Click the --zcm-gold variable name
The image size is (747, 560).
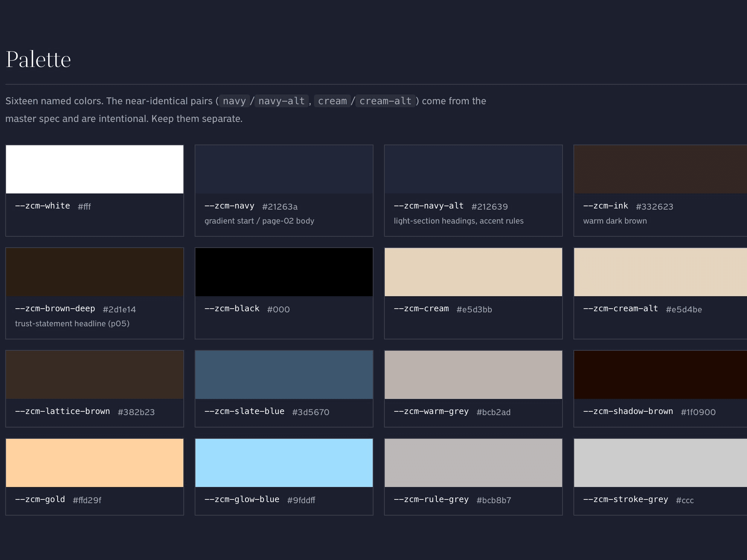tap(40, 499)
